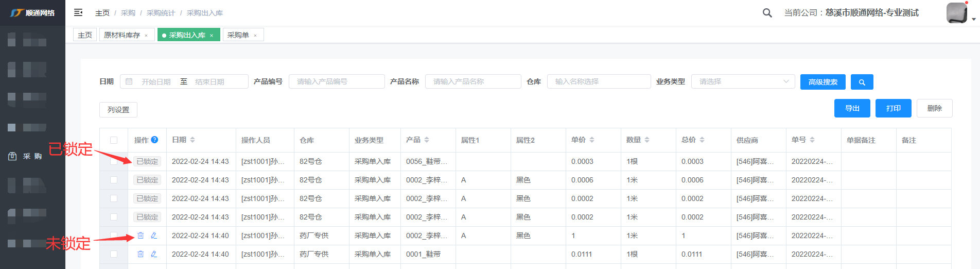The height and width of the screenshot is (269, 980).
Task: Switch to the 原材料库存 tab
Action: tap(122, 35)
